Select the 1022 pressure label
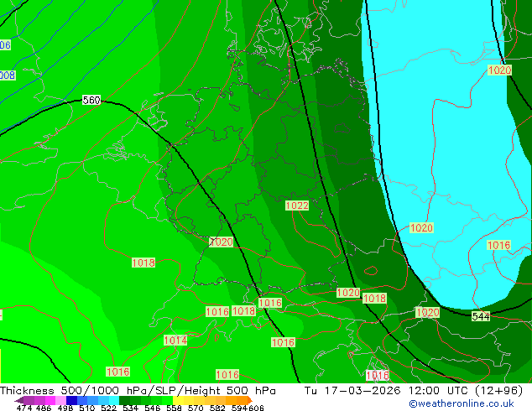This screenshot has height=411, width=532. point(297,205)
